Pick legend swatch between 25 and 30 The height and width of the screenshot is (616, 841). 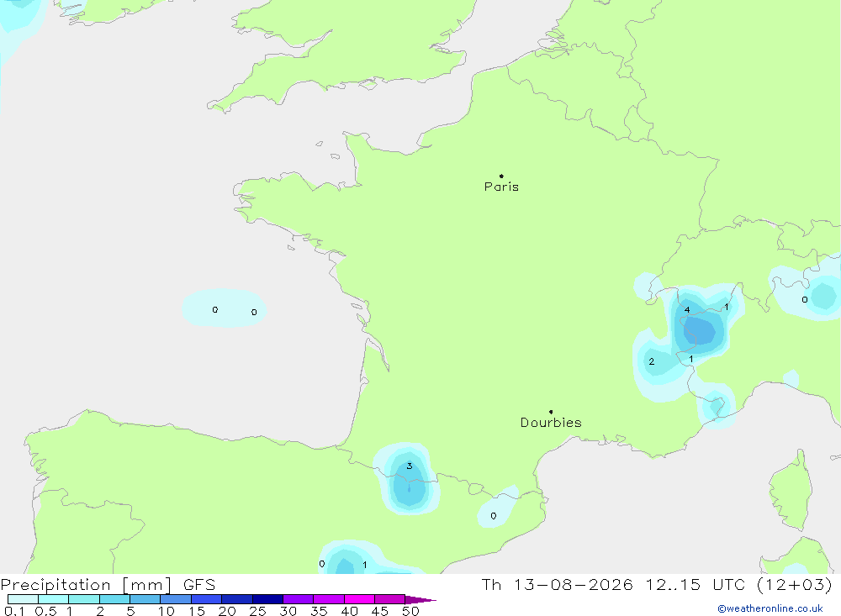click(x=267, y=599)
